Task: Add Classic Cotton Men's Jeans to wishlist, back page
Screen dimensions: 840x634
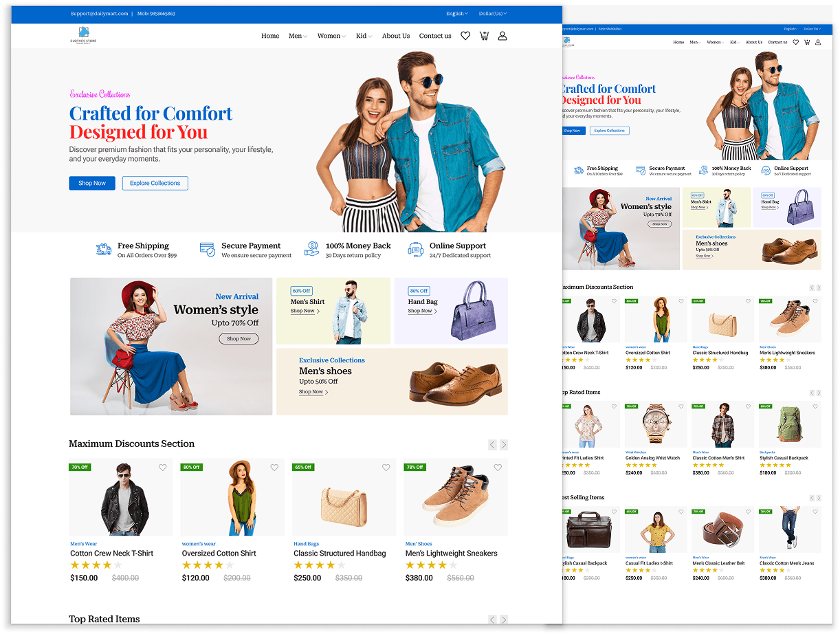Action: pos(815,512)
